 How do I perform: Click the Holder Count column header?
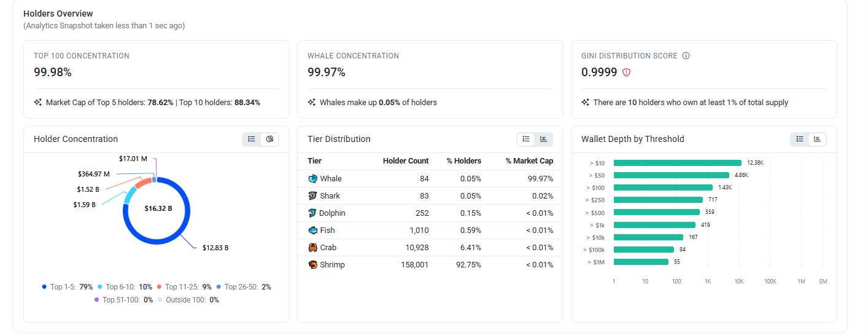(x=406, y=161)
